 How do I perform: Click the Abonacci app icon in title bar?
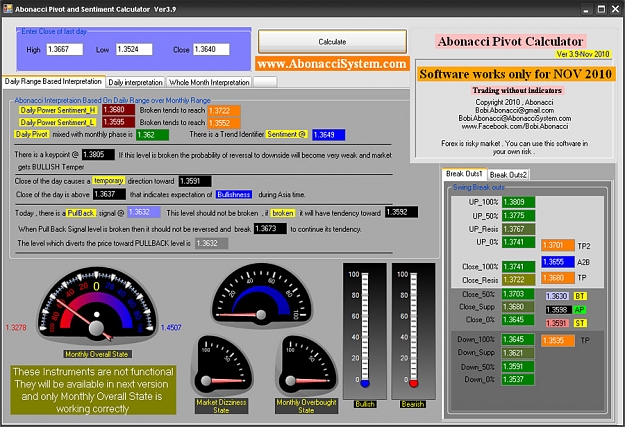(x=7, y=8)
